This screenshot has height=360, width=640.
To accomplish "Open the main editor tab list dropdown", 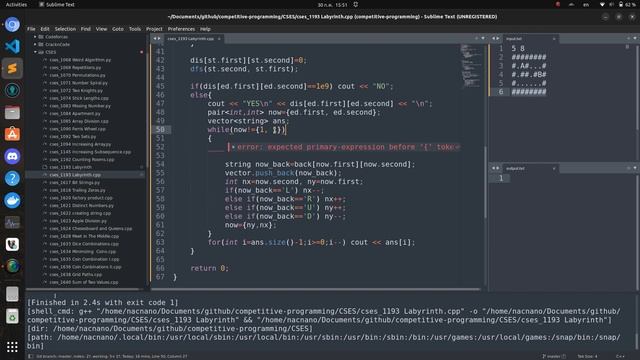I will (483, 38).
